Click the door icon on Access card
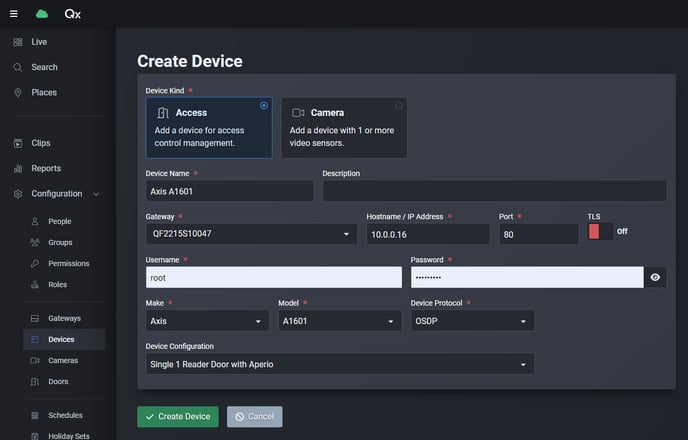Viewport: 688px width, 440px height. tap(163, 113)
